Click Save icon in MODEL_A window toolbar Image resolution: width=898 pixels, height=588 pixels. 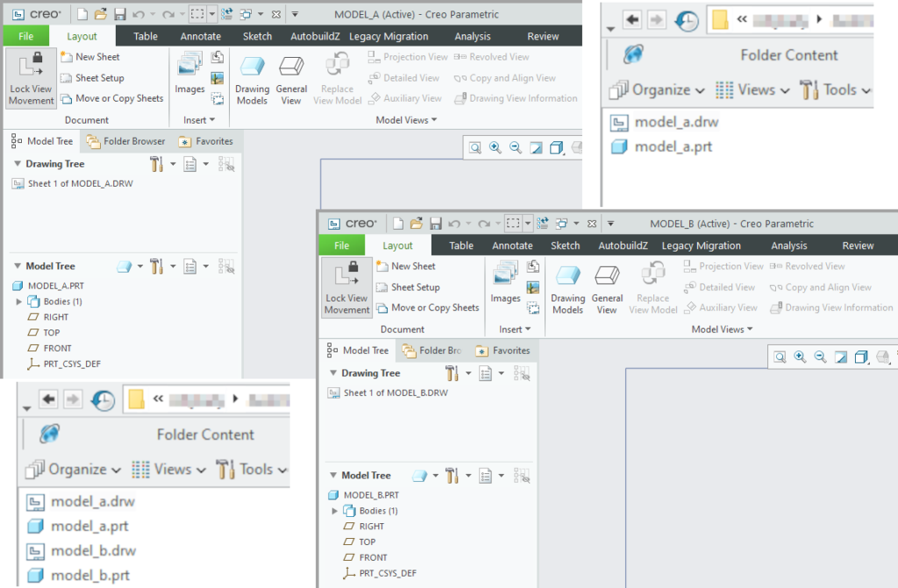tap(119, 14)
